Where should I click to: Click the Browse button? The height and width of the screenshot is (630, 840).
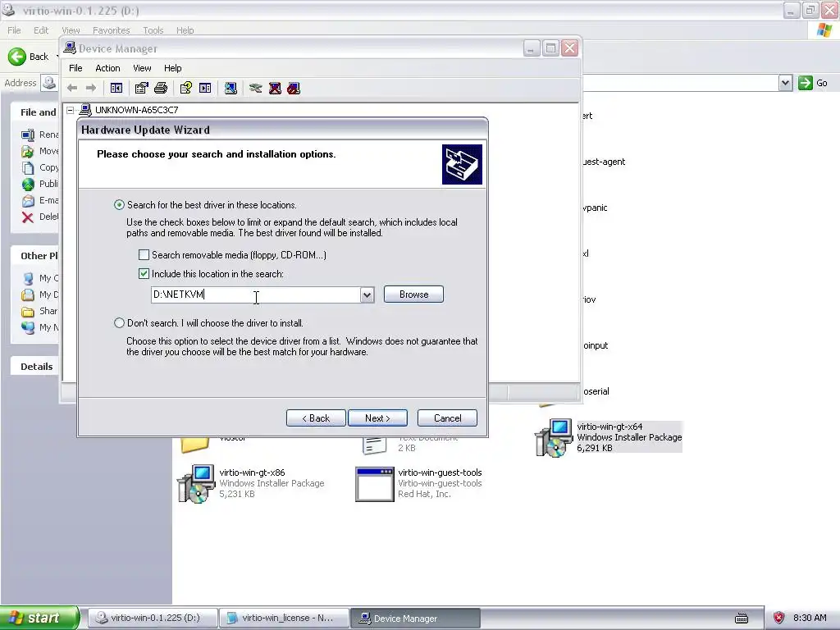413,294
